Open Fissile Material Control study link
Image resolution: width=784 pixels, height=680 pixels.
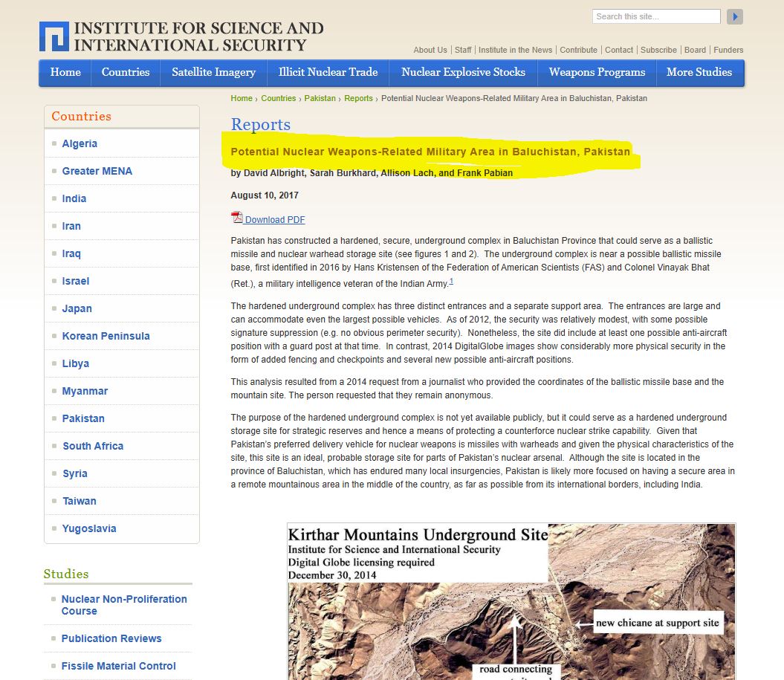[x=118, y=666]
